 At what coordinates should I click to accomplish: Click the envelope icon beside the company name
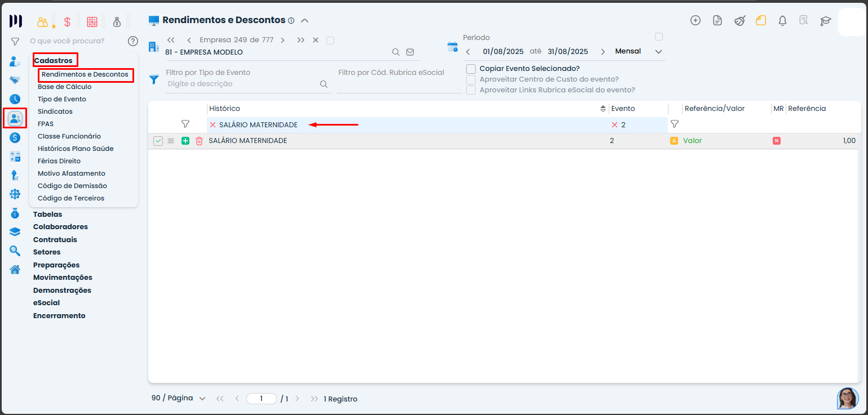point(410,52)
